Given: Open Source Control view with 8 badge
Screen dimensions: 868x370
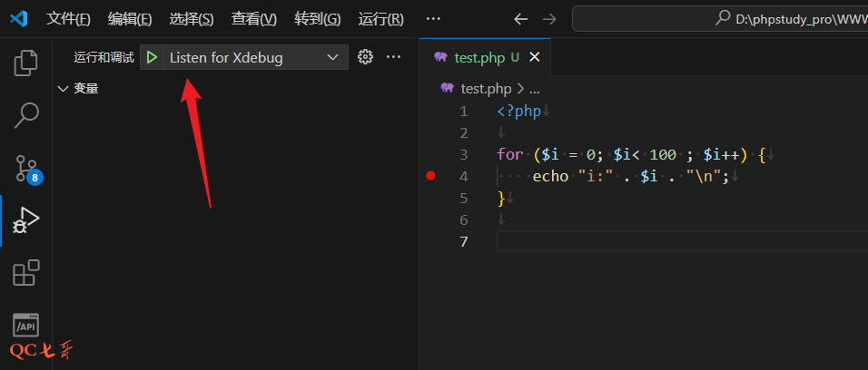Looking at the screenshot, I should [x=26, y=168].
